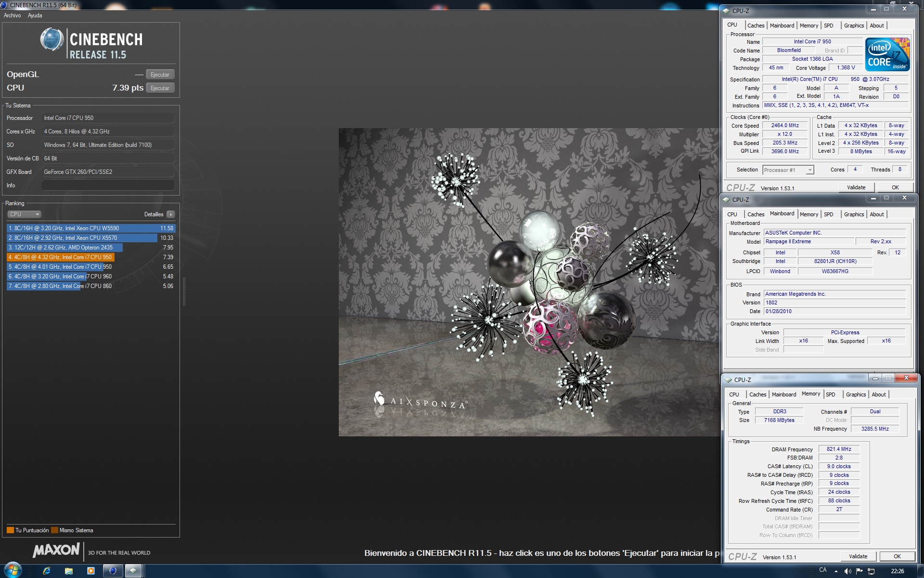Click the GeForce GTX 260/PCI/SSE2 field
The height and width of the screenshot is (578, 924).
[108, 172]
